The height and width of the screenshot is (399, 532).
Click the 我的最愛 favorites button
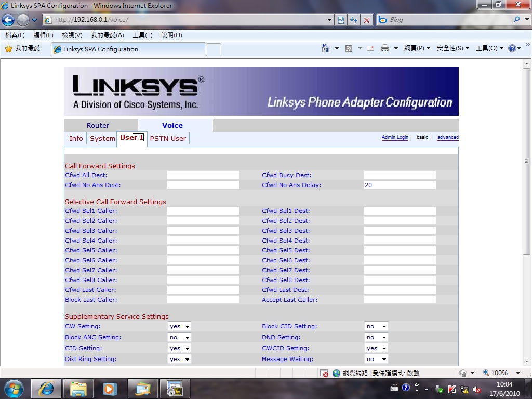click(22, 48)
